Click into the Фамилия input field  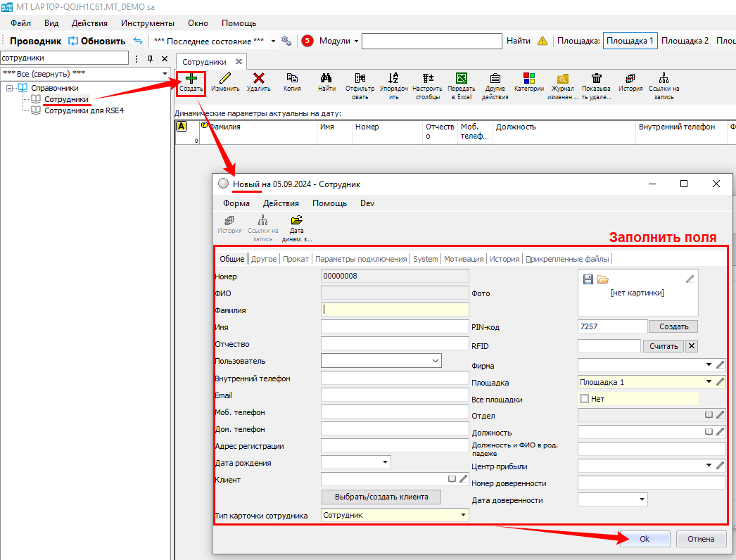pos(395,309)
